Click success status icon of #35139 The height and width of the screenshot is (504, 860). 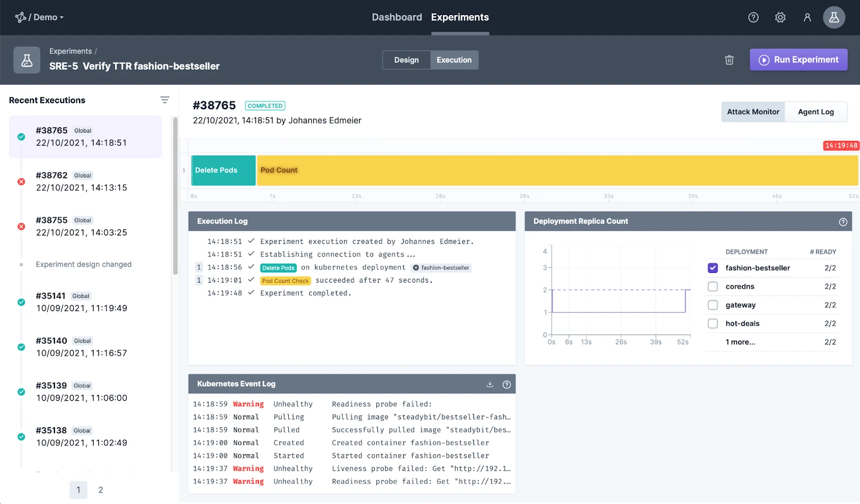click(x=21, y=392)
